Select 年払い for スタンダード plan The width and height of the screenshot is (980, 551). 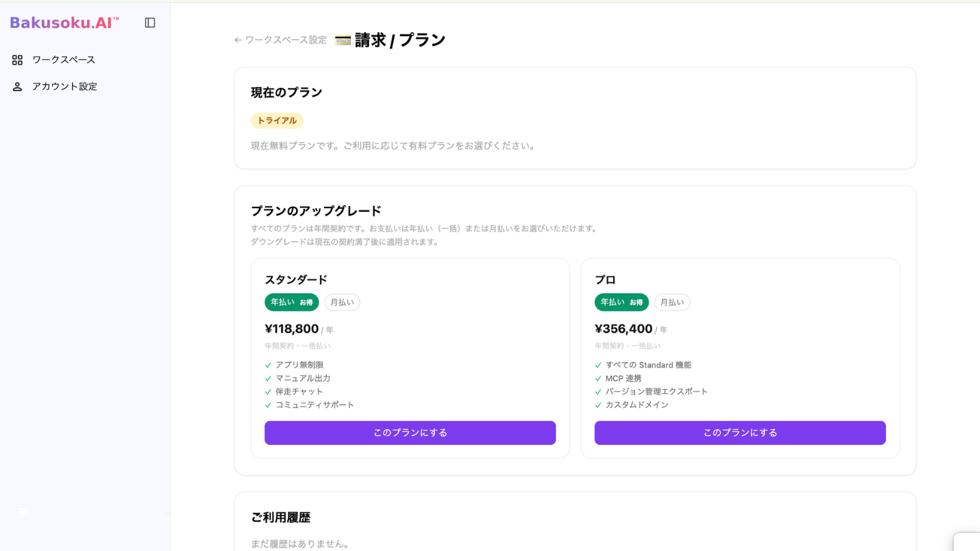(291, 302)
